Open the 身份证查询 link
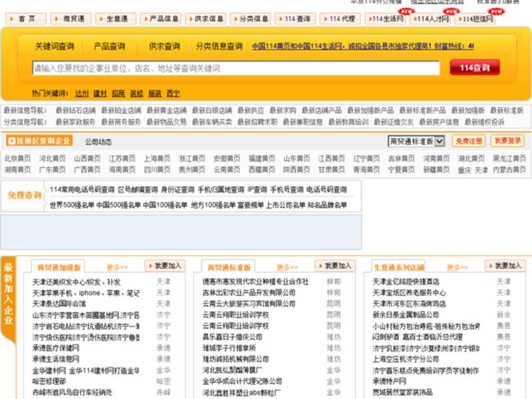532x399 pixels. pyautogui.click(x=178, y=190)
